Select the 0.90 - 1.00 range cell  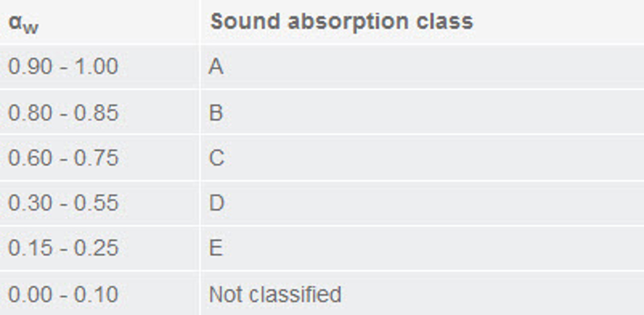coord(63,66)
